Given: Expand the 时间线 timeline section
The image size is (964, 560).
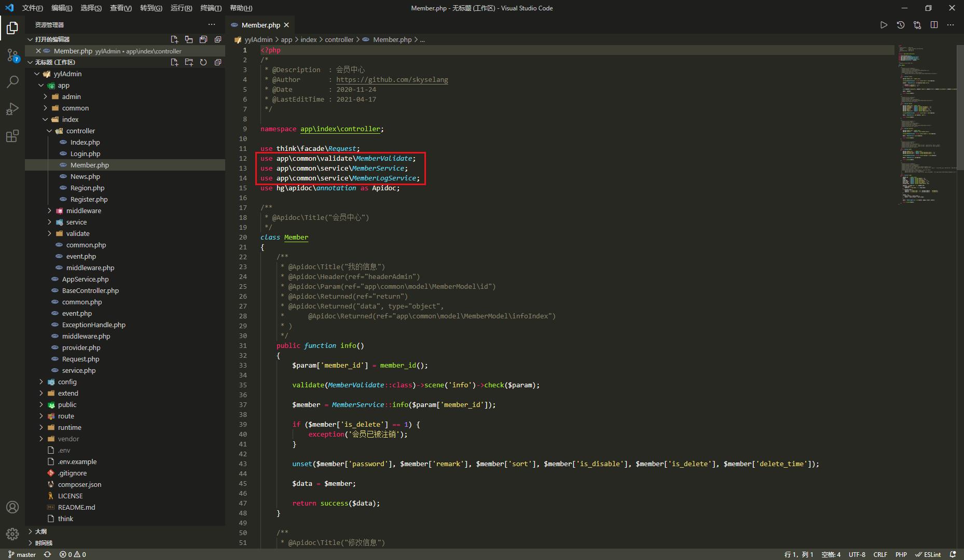Looking at the screenshot, I should 44,543.
